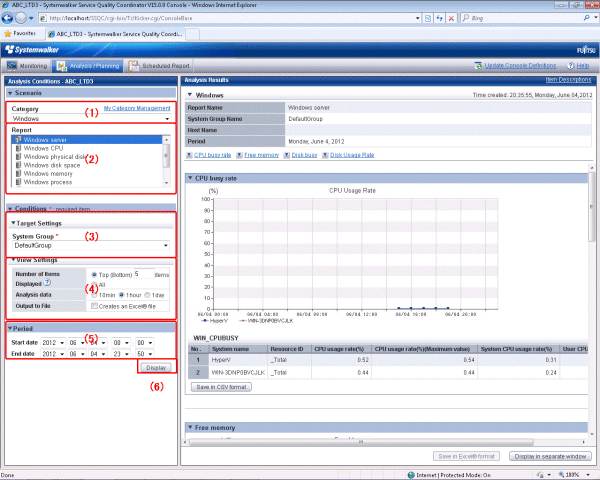Switch to the Monitoring tab
The height and width of the screenshot is (480, 600).
coord(28,66)
